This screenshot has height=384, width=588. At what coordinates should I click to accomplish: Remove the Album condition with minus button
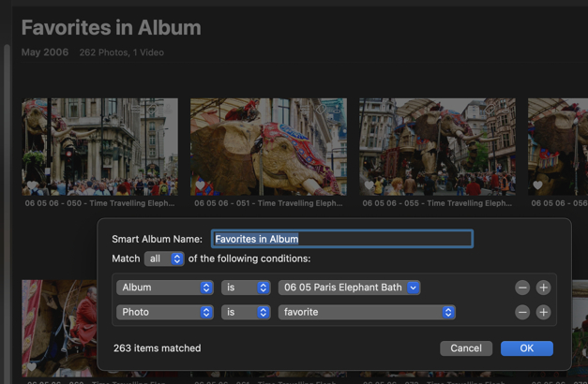(522, 288)
